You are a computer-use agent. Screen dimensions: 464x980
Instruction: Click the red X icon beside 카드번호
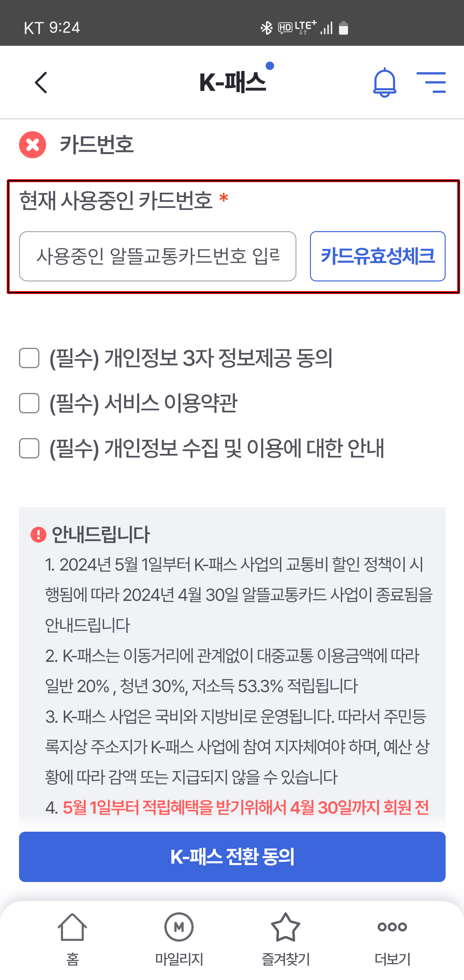[32, 144]
